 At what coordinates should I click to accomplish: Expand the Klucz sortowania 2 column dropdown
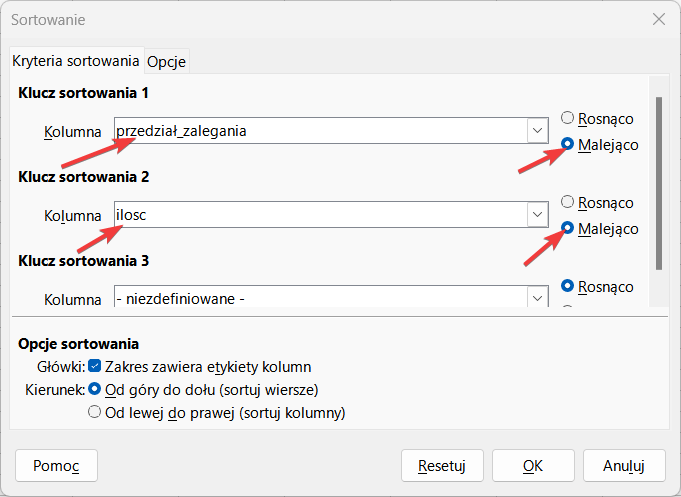(x=537, y=215)
